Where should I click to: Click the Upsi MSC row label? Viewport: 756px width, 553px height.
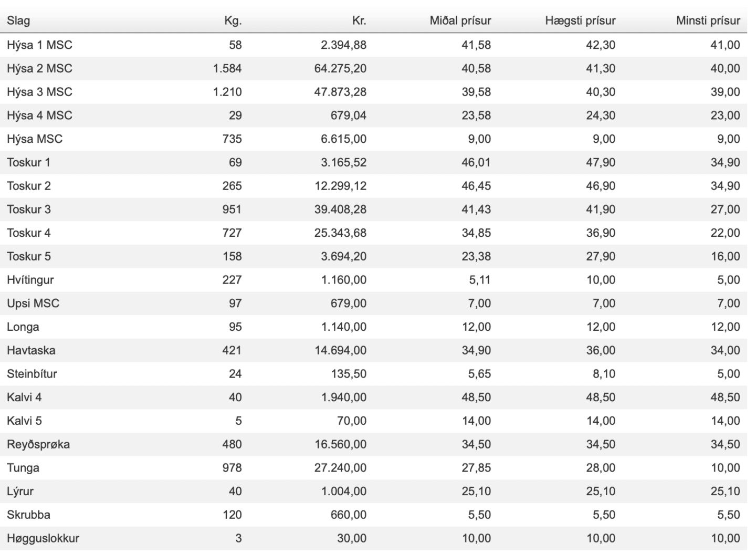pyautogui.click(x=33, y=304)
